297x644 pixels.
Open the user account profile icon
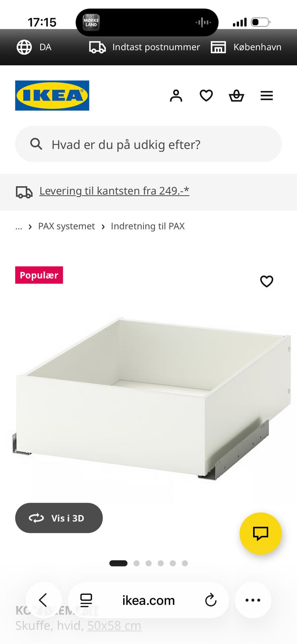pos(176,96)
